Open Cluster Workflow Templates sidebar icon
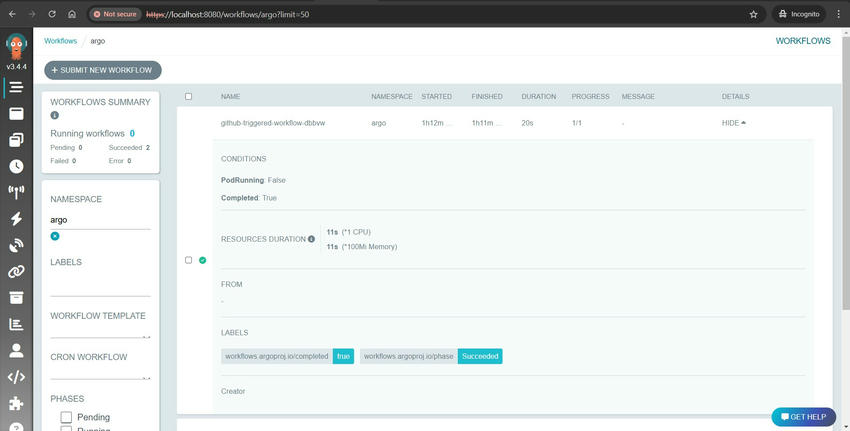The height and width of the screenshot is (431, 850). [x=16, y=140]
